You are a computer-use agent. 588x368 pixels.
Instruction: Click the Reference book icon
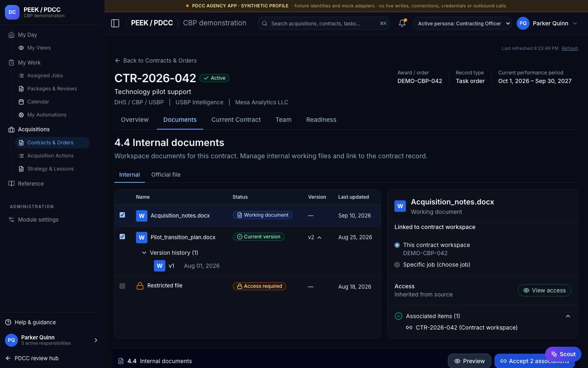click(x=11, y=184)
